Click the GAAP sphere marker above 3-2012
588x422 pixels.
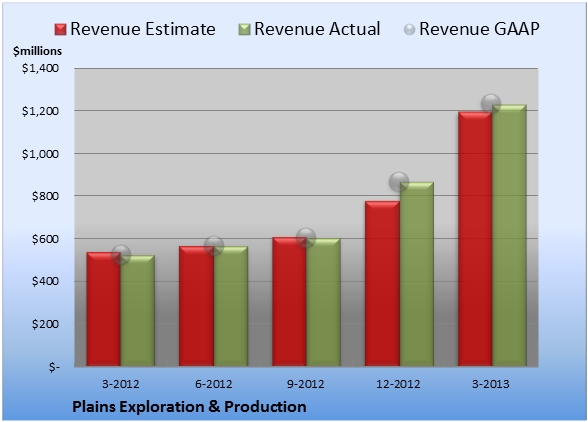pos(121,255)
